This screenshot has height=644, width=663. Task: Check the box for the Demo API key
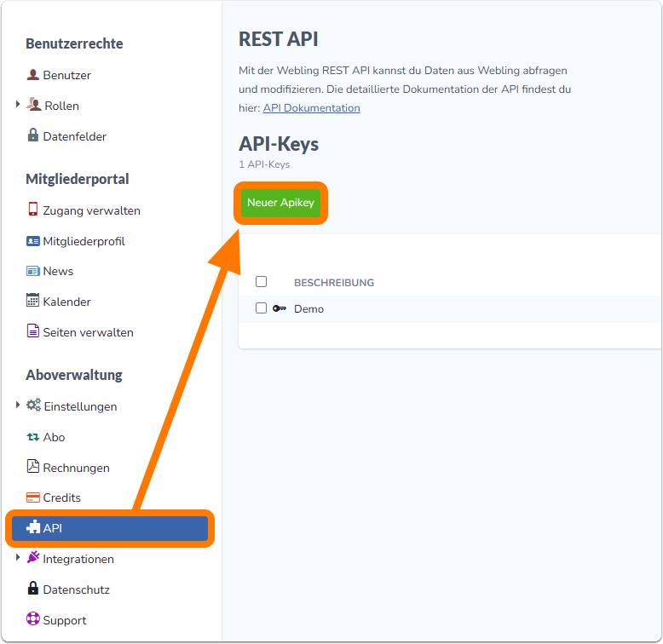pyautogui.click(x=262, y=308)
